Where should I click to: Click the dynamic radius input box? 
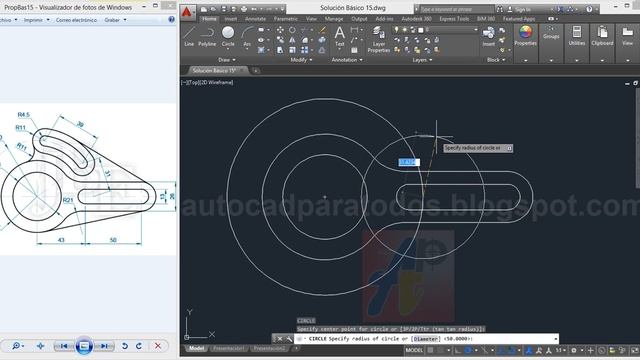tap(409, 162)
